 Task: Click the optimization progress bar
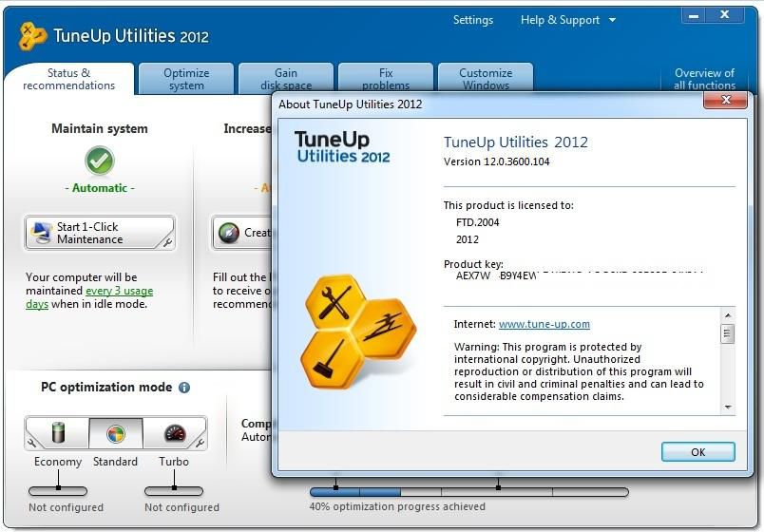468,491
